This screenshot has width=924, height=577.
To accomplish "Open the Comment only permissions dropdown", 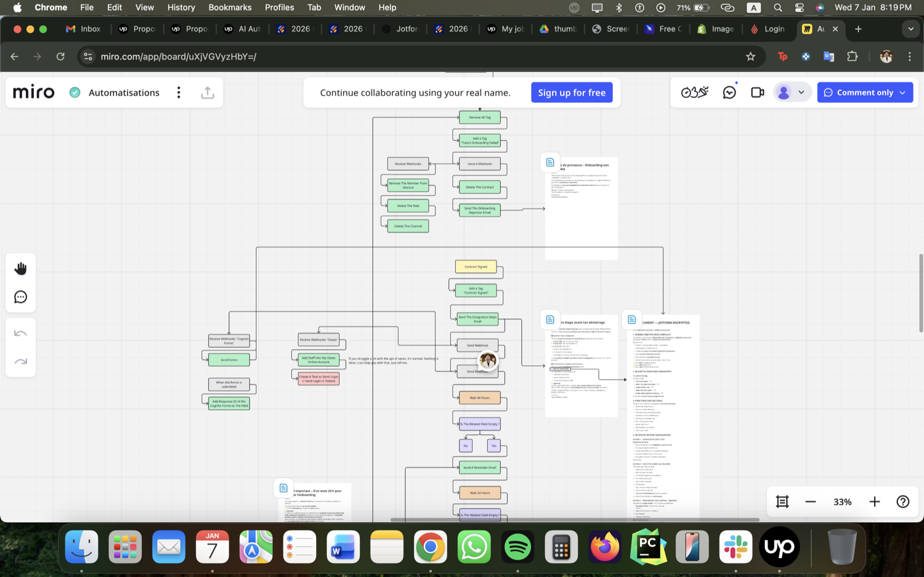I will click(865, 92).
